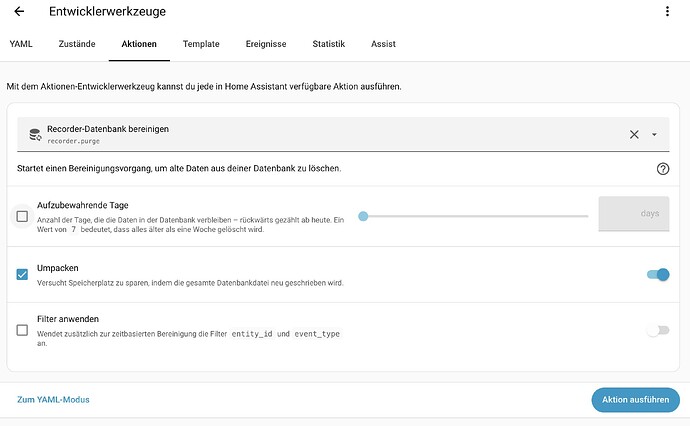Uncheck the Umpacken checkbox
This screenshot has width=690, height=426.
point(22,275)
